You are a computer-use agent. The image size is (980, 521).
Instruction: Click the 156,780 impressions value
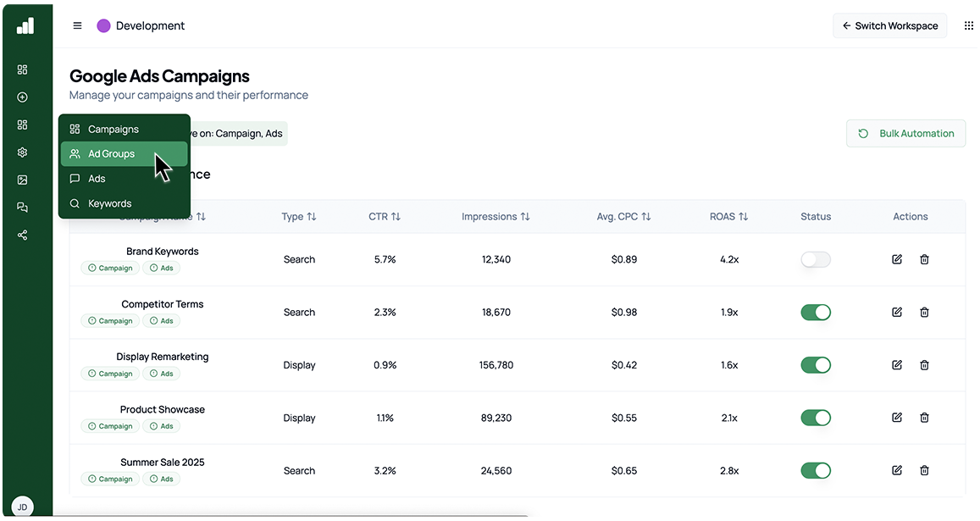click(496, 364)
